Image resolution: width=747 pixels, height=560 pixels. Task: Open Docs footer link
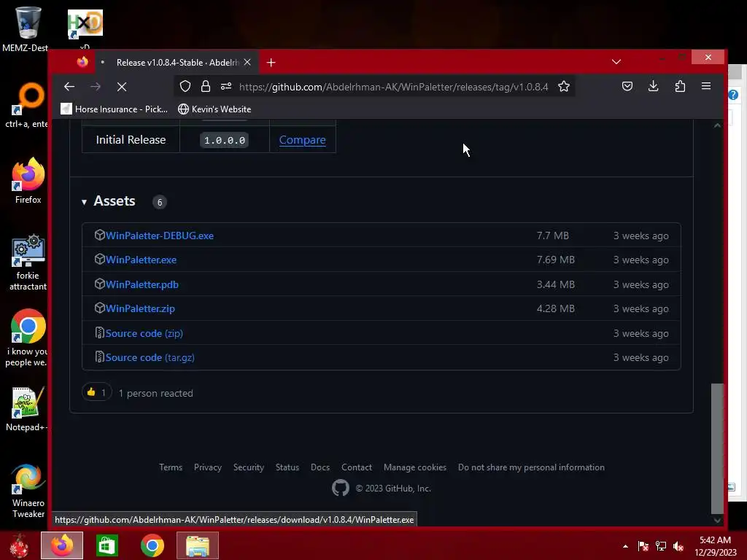click(x=320, y=467)
